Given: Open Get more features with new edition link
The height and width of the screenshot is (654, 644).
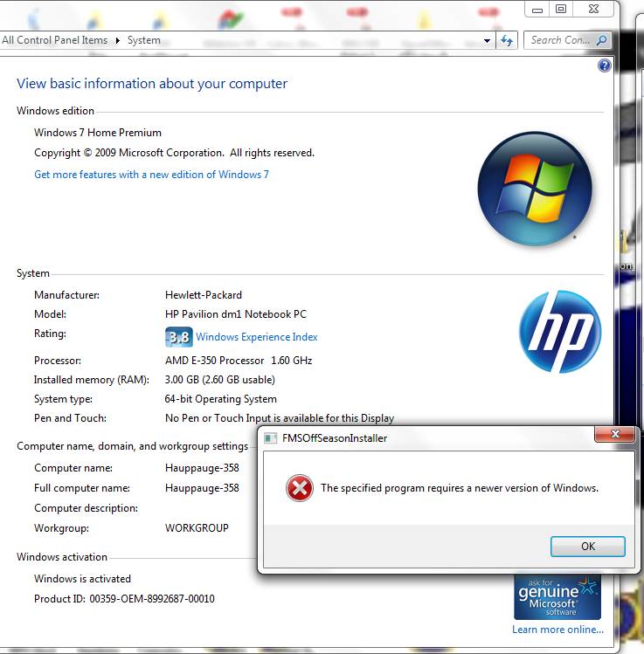Looking at the screenshot, I should (151, 175).
